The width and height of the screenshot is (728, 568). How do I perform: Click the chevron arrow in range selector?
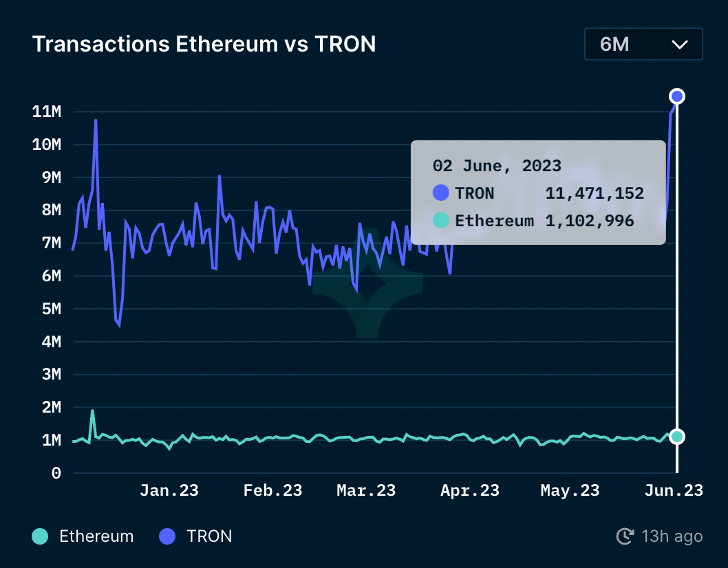click(x=680, y=45)
